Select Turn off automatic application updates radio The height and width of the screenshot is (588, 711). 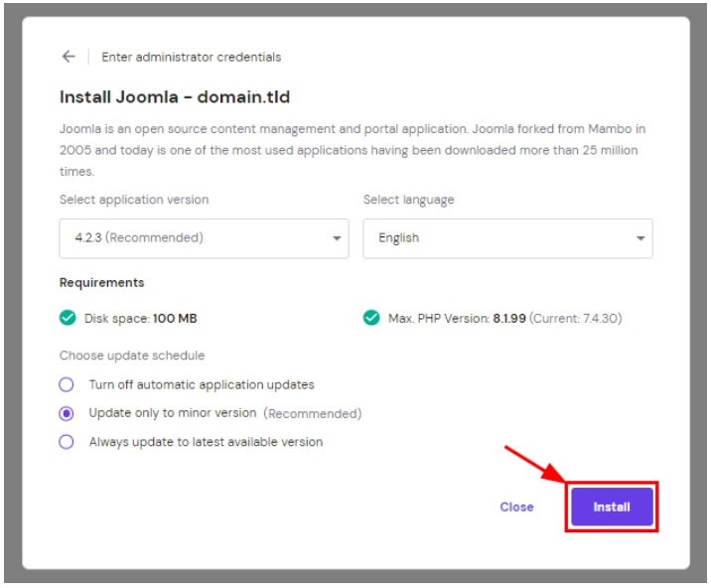pos(67,384)
